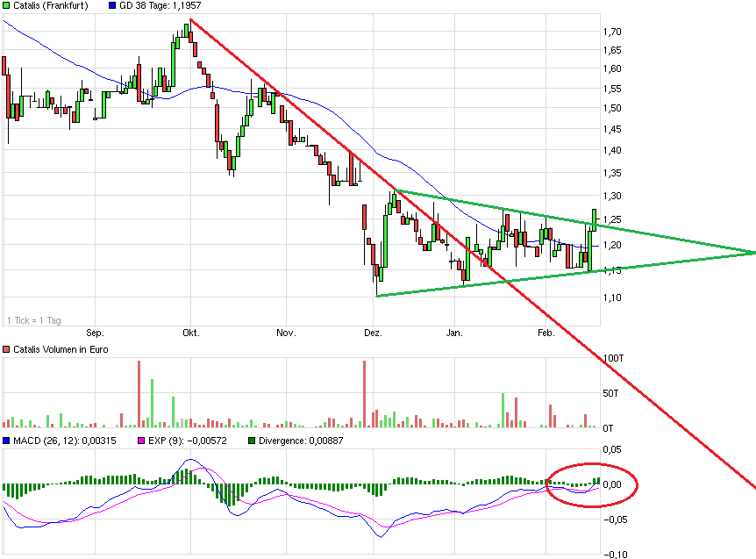
Task: Click the 'Jan.' month axis label
Action: [454, 333]
